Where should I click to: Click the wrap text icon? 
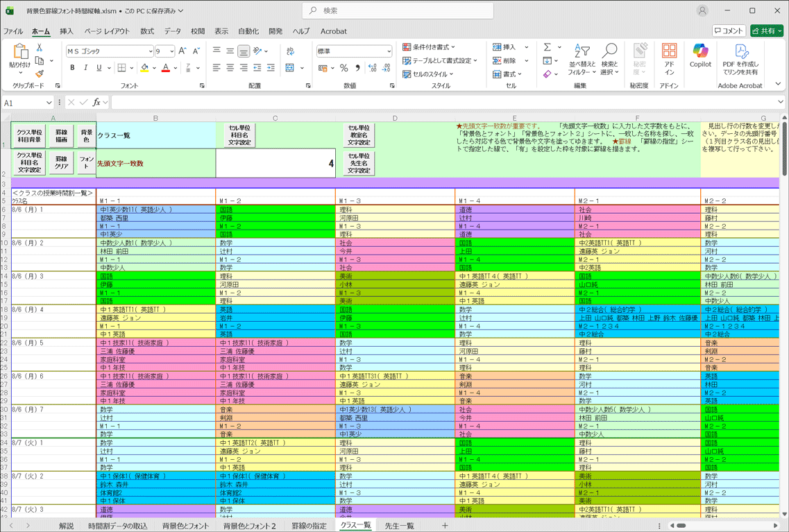coord(290,51)
